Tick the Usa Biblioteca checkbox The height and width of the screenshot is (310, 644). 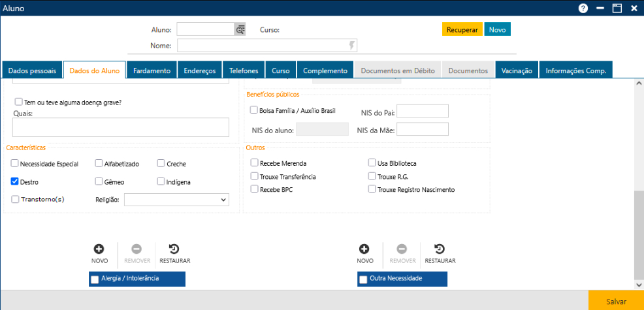click(372, 163)
